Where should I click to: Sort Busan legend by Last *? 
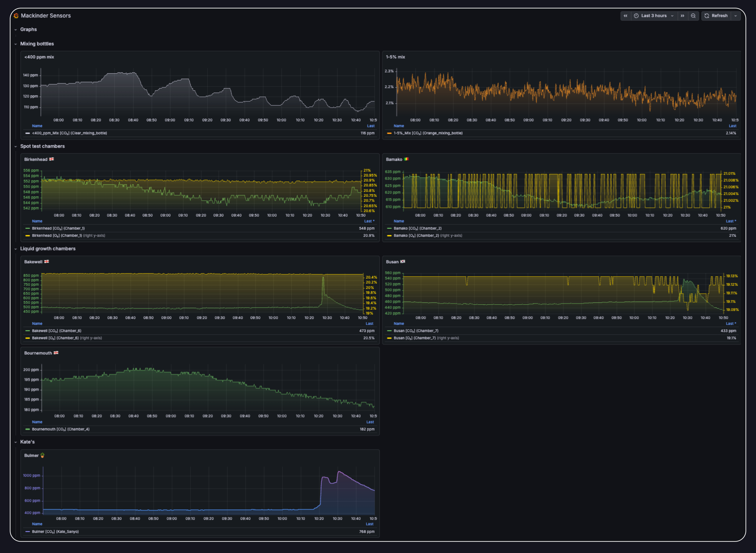[731, 324]
